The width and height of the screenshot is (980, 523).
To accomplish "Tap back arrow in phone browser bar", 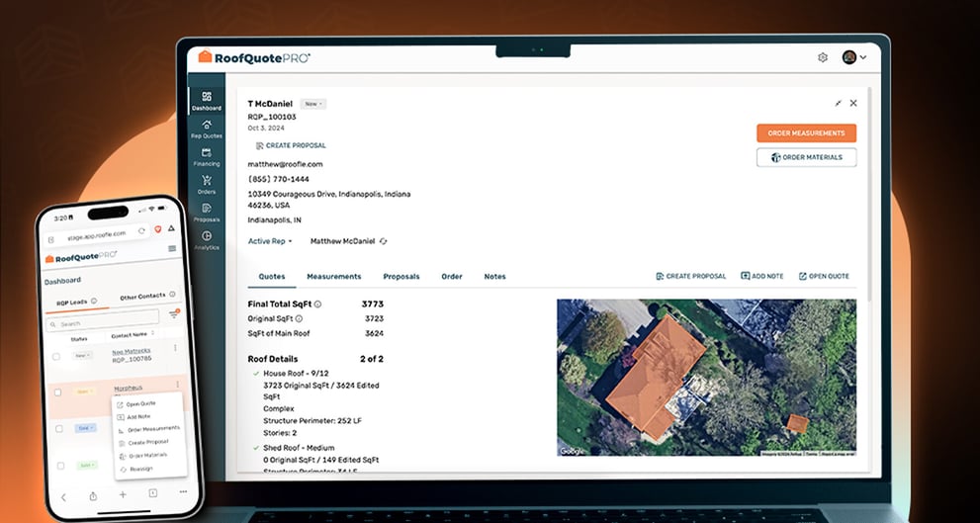I will point(63,497).
